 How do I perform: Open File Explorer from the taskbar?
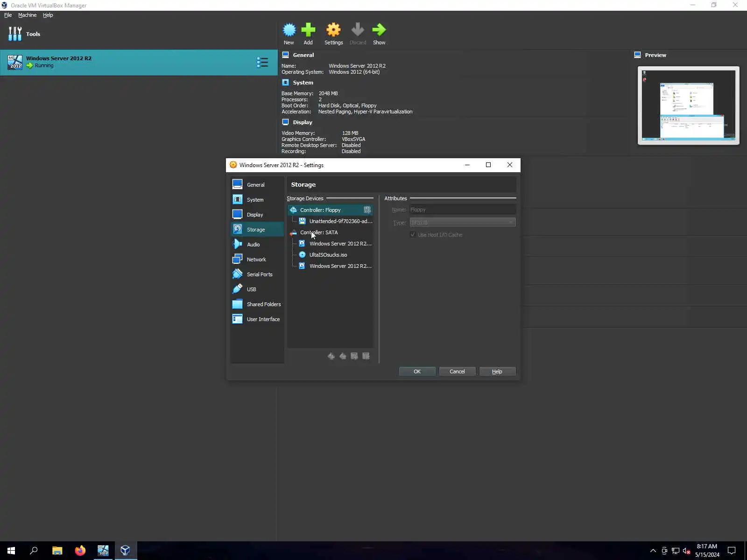[x=57, y=551]
